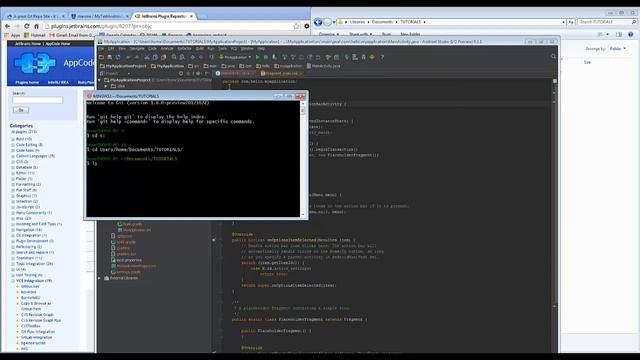The height and width of the screenshot is (360, 640).
Task: Collapse the MyApplicationProject root tree node
Action: tap(99, 80)
